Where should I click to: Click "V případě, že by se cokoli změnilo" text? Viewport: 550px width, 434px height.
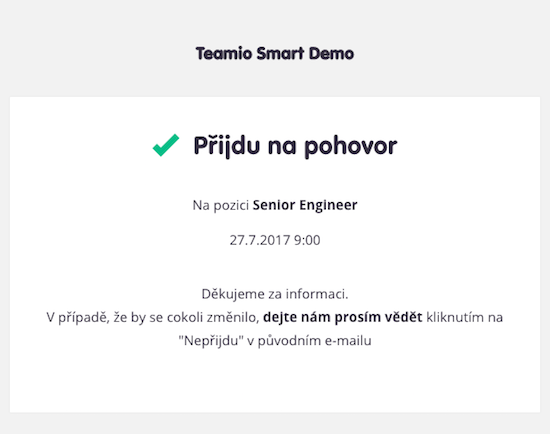coord(153,318)
